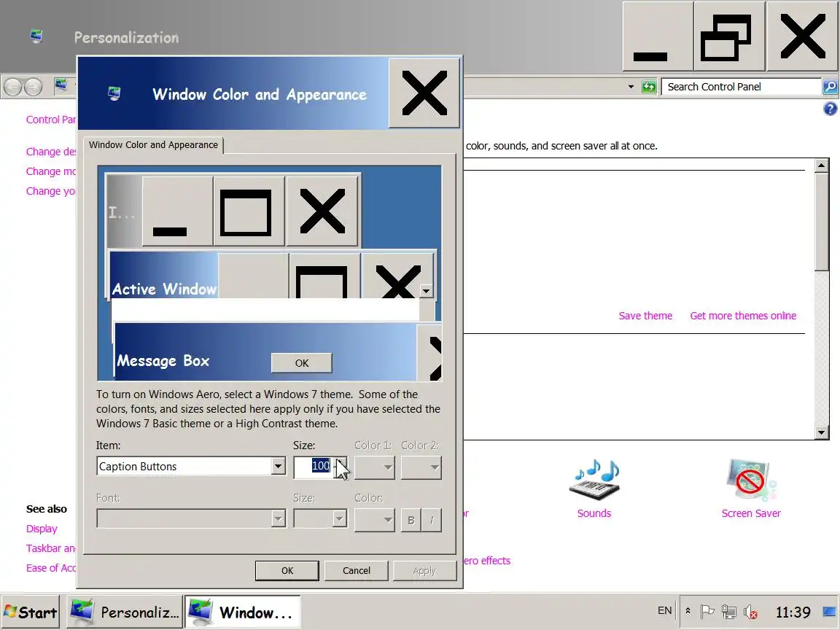The width and height of the screenshot is (840, 630).
Task: Click the Sounds link label
Action: 594,513
